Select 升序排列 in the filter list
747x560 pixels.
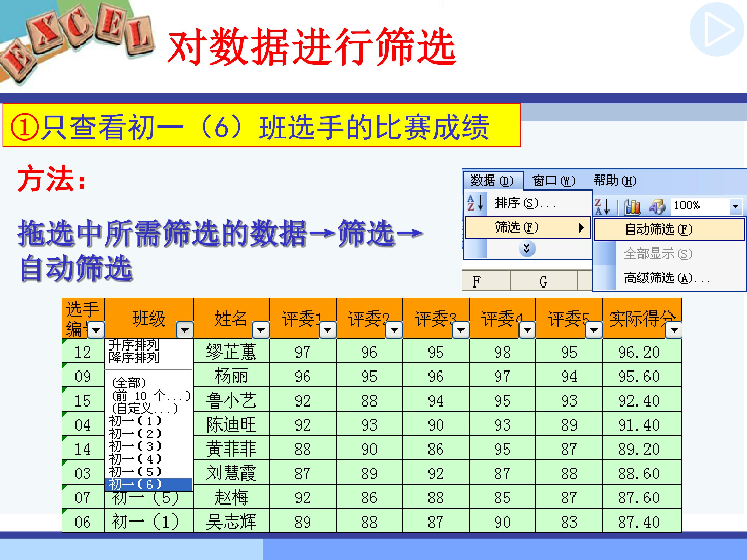click(x=134, y=345)
